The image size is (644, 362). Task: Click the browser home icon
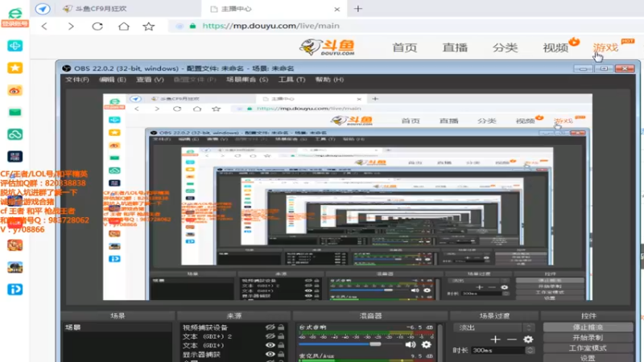[x=124, y=27]
